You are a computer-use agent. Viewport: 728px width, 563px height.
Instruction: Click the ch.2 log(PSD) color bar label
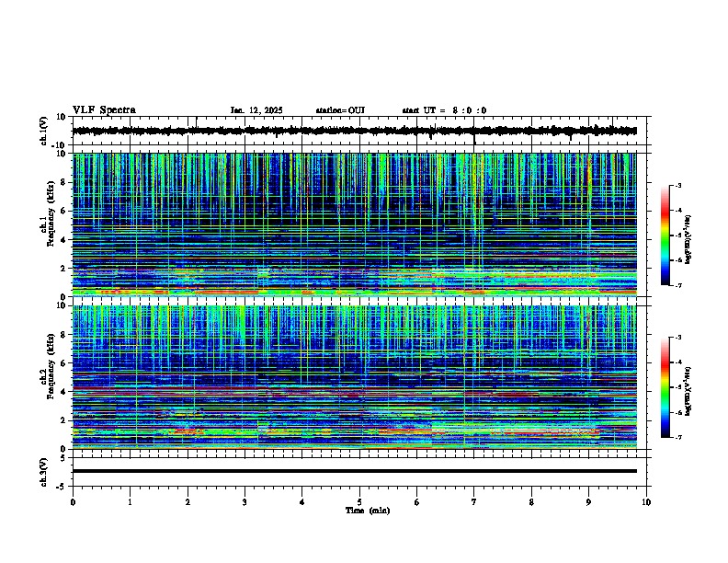pyautogui.click(x=688, y=391)
